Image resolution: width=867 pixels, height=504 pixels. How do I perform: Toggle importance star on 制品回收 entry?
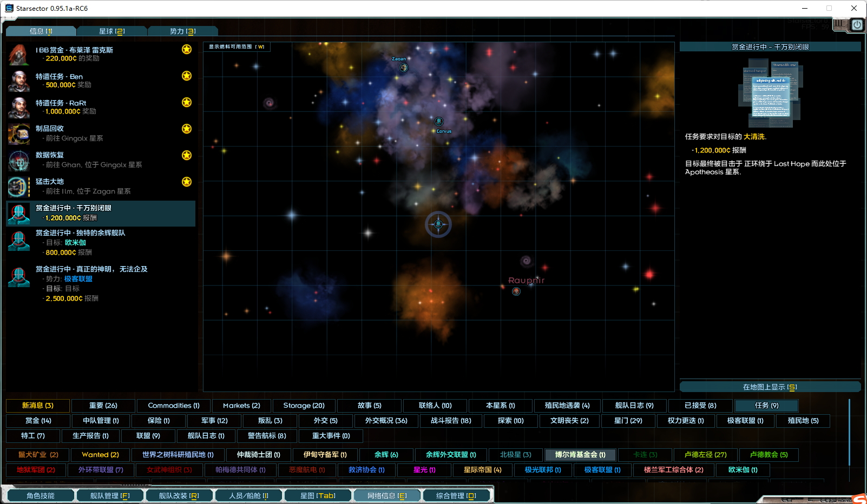point(187,129)
